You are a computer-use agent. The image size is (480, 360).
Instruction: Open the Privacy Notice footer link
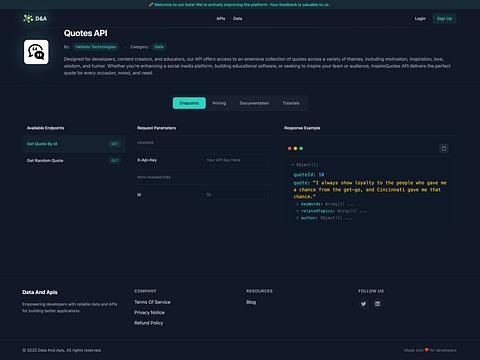(149, 312)
